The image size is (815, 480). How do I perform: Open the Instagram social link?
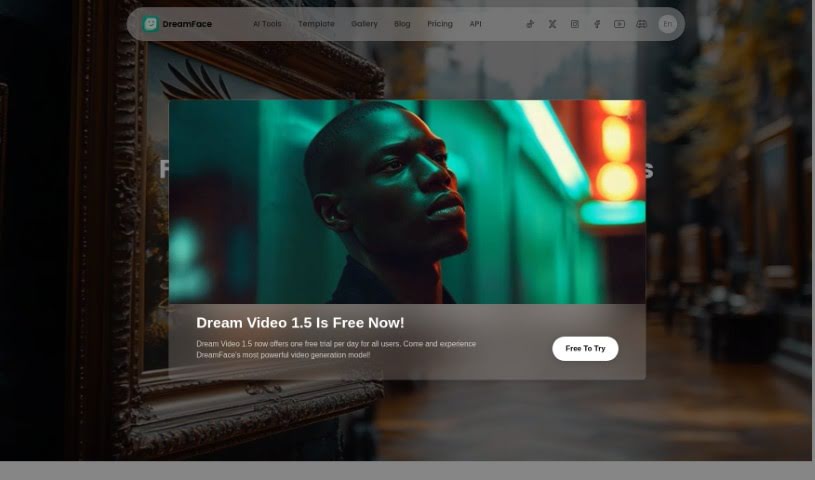tap(574, 24)
